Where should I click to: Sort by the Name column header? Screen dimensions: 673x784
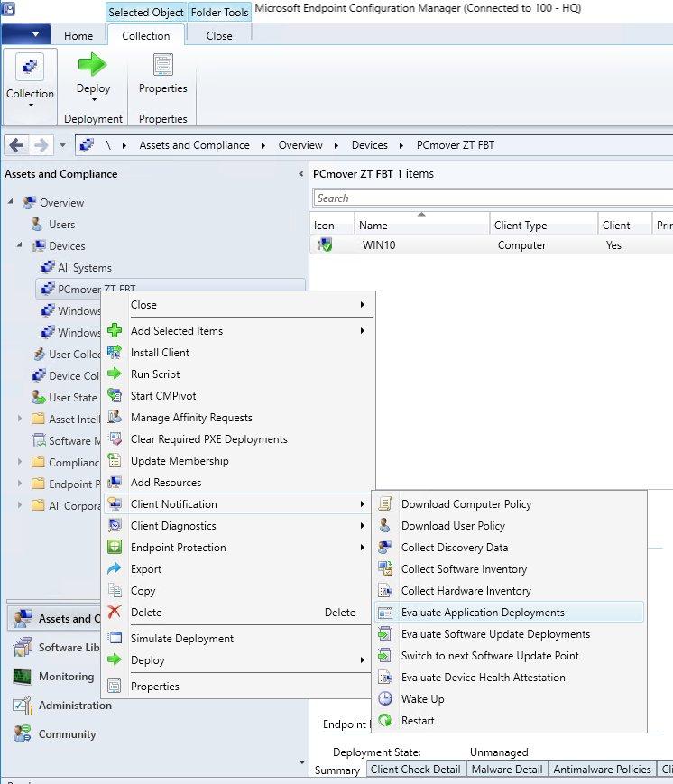pyautogui.click(x=421, y=225)
